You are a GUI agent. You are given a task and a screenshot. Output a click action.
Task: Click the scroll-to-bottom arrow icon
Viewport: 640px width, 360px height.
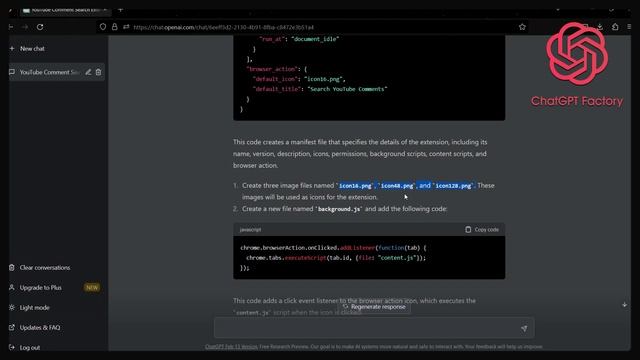point(624,304)
